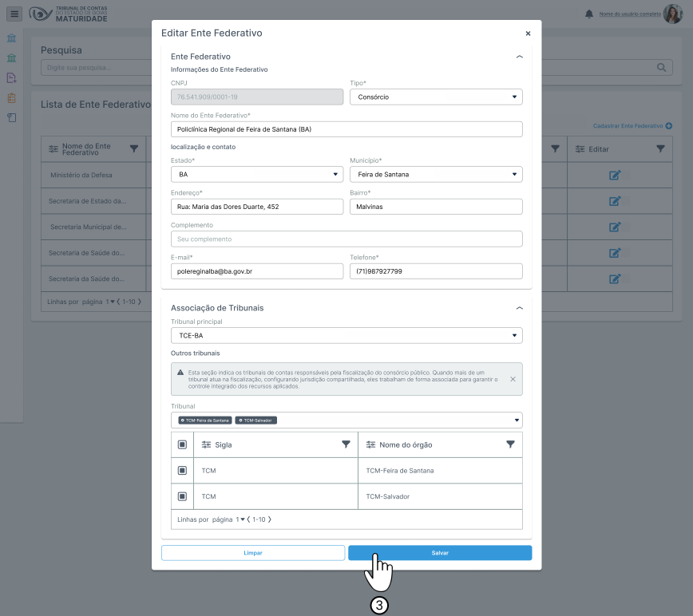Click the Complemento input field
693x616 pixels.
click(x=346, y=239)
